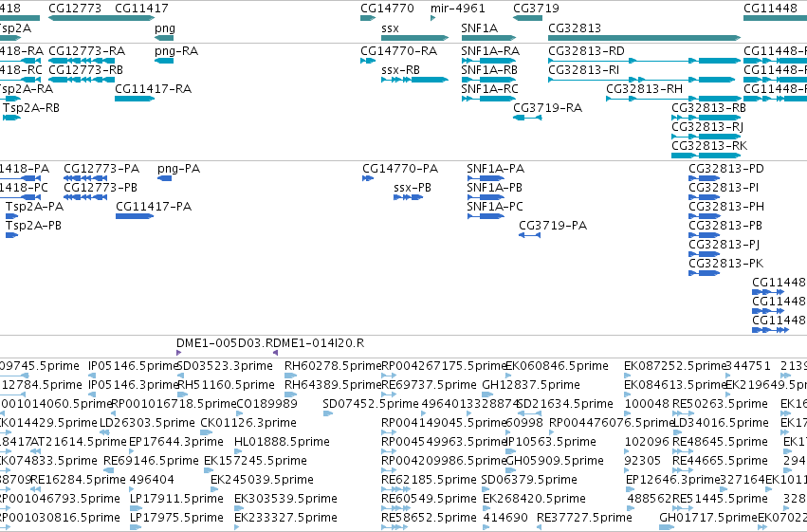This screenshot has width=807, height=532.
Task: Click the CG3719 gene label
Action: point(536,9)
